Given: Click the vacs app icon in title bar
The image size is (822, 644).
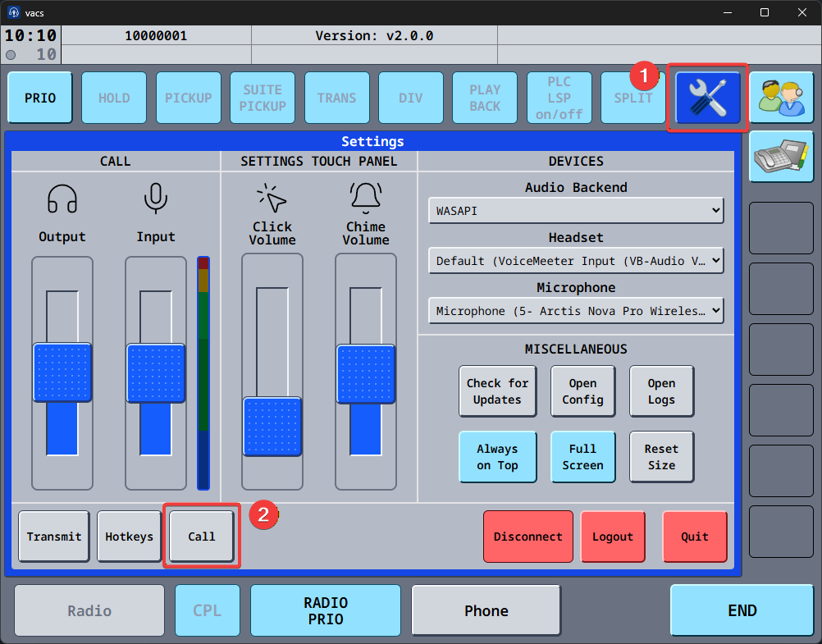Looking at the screenshot, I should pyautogui.click(x=14, y=12).
